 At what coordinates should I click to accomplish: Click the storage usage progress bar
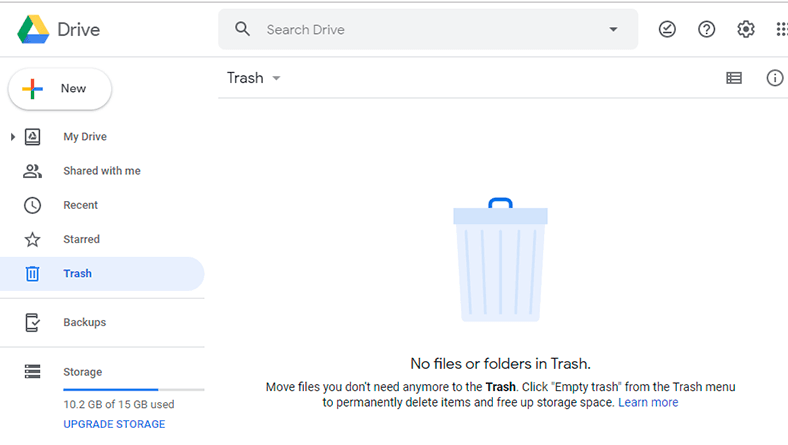coord(134,390)
